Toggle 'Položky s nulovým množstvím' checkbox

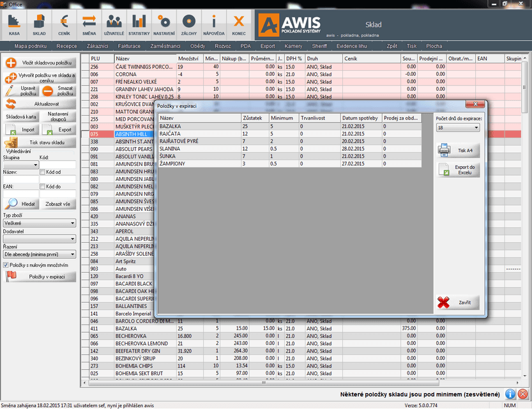point(6,265)
